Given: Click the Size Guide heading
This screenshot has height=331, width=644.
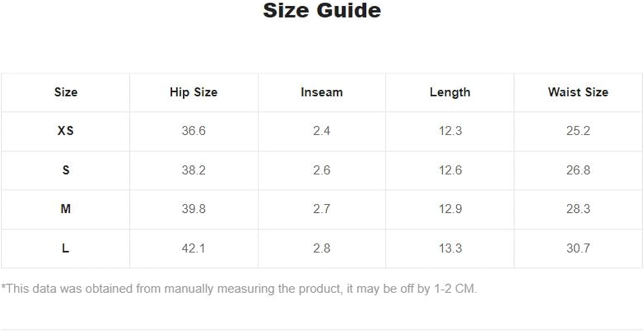Looking at the screenshot, I should click(322, 10).
